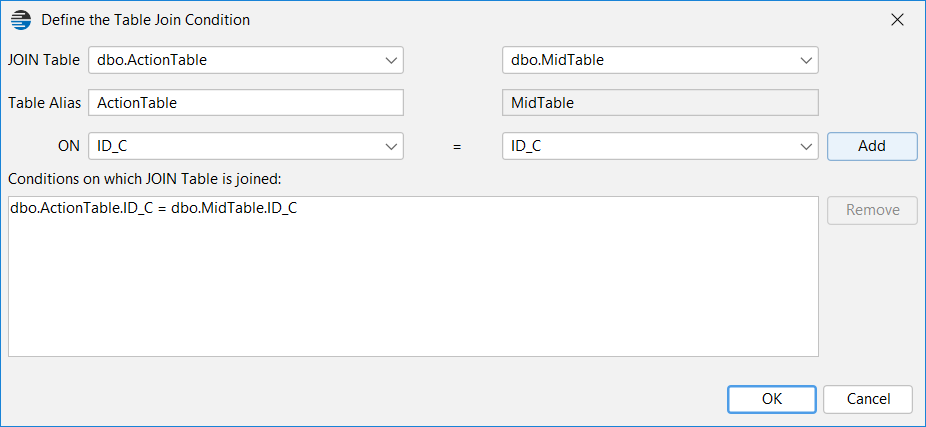Open the right ID_C column dropdown
Image resolution: width=926 pixels, height=427 pixels.
[660, 146]
